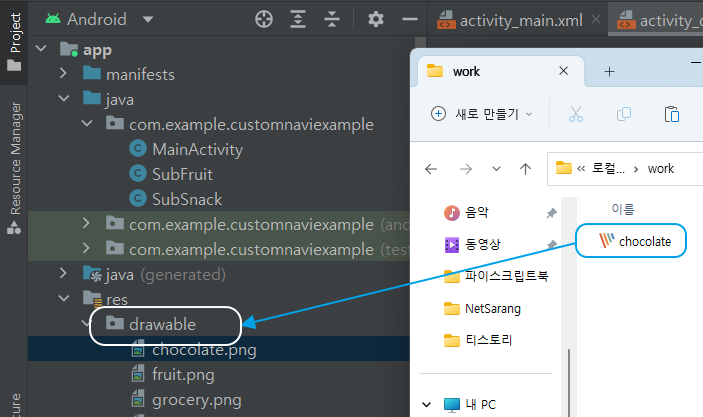Collapse the java folder
The image size is (703, 417).
[64, 98]
